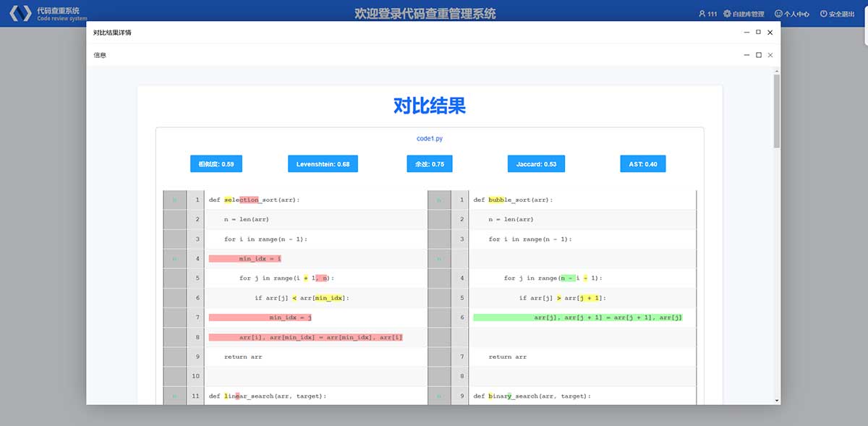Open 自建库管理 via the gear icon
Screen dimensions: 868x426
[727, 14]
